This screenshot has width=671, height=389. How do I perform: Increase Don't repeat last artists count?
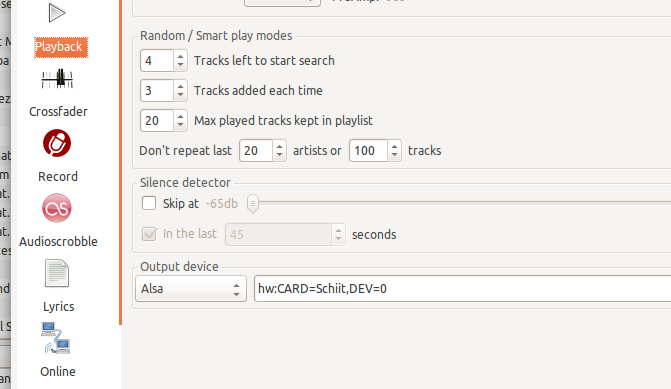pos(279,146)
